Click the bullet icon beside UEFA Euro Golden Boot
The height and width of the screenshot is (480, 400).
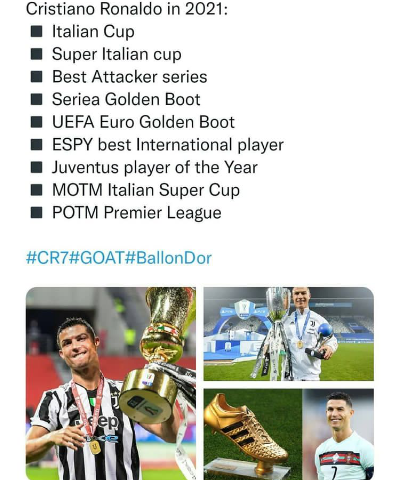36,122
